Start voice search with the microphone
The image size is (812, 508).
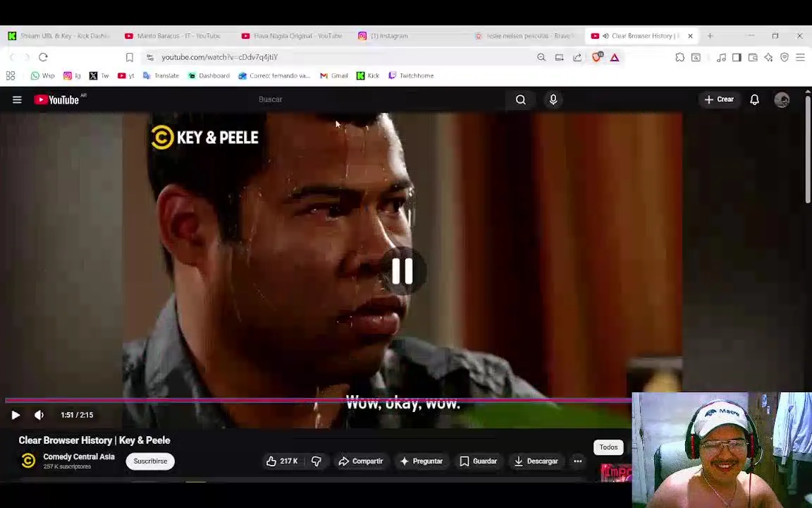[x=553, y=99]
